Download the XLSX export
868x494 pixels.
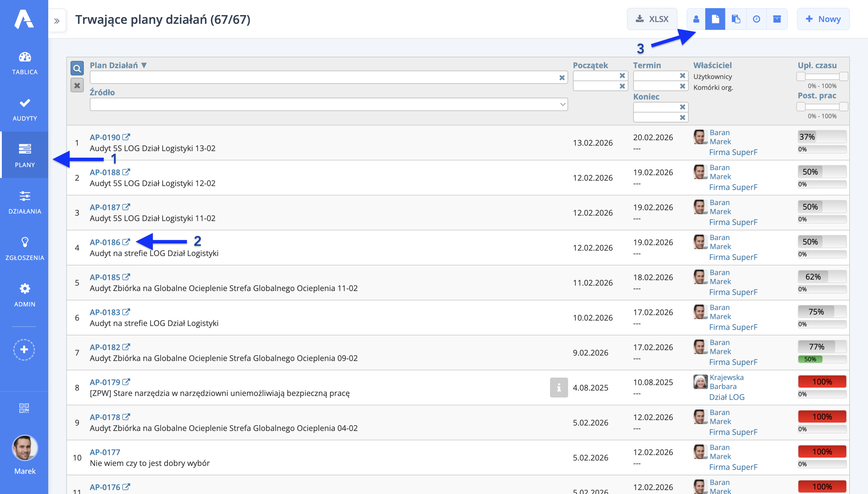click(652, 19)
